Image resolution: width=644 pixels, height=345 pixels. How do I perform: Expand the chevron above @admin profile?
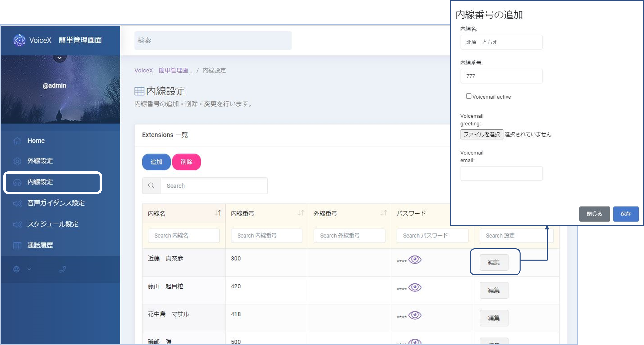(x=59, y=58)
